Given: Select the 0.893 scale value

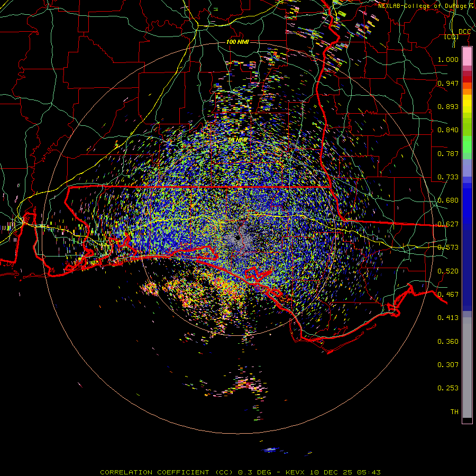Looking at the screenshot, I should pyautogui.click(x=448, y=106).
